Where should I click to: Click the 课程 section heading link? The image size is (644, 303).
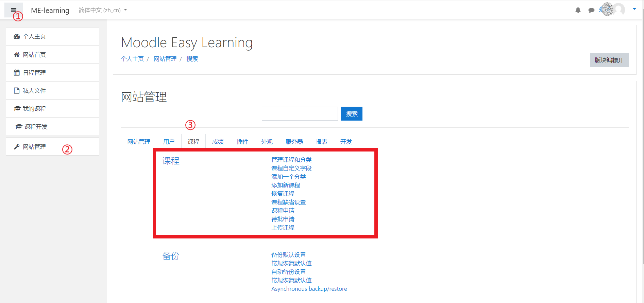171,161
